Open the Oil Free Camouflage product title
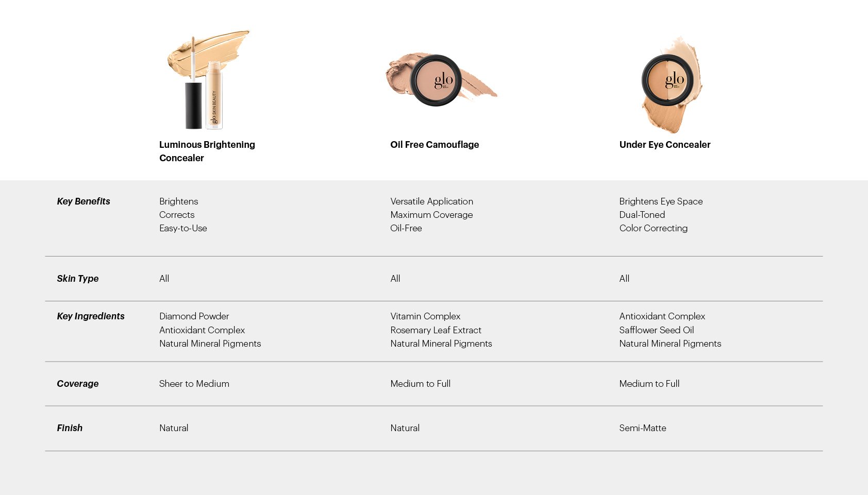 (435, 145)
